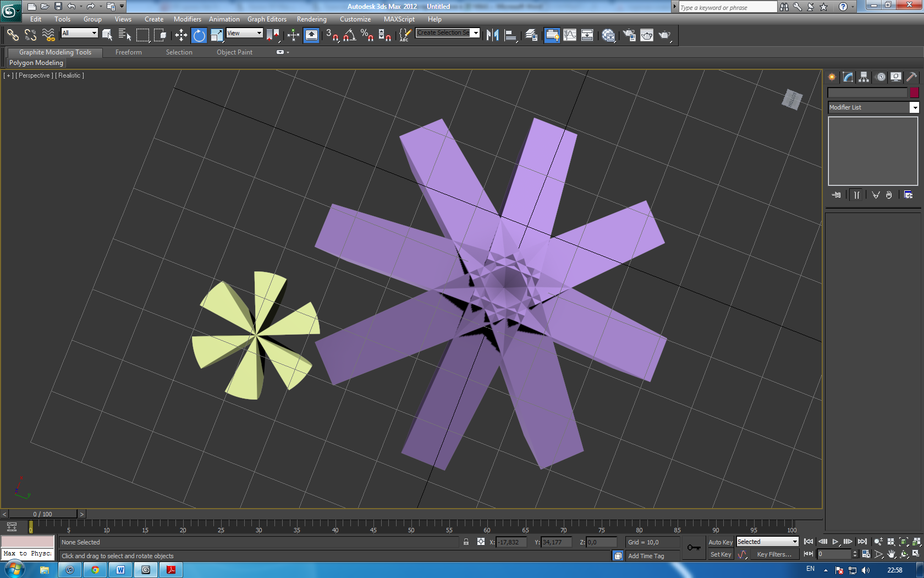Viewport: 924px width, 578px height.
Task: Activate the Select Object tool
Action: click(x=107, y=35)
